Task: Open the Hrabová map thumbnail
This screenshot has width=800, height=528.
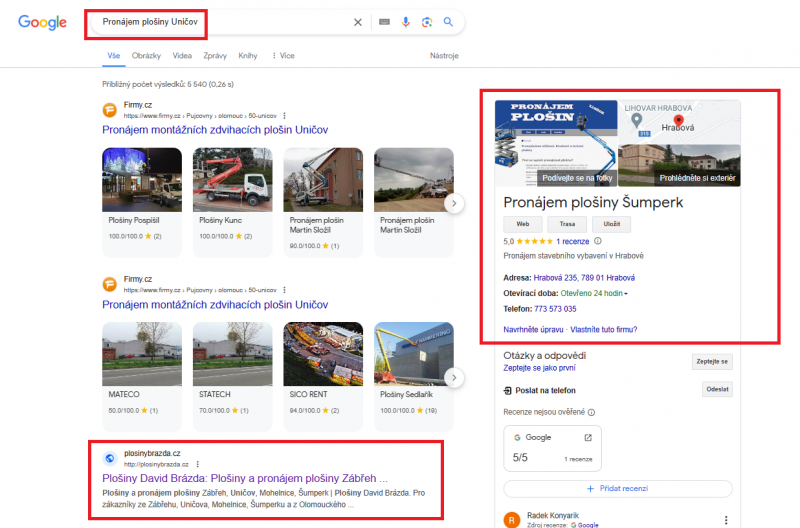Action: coord(679,122)
